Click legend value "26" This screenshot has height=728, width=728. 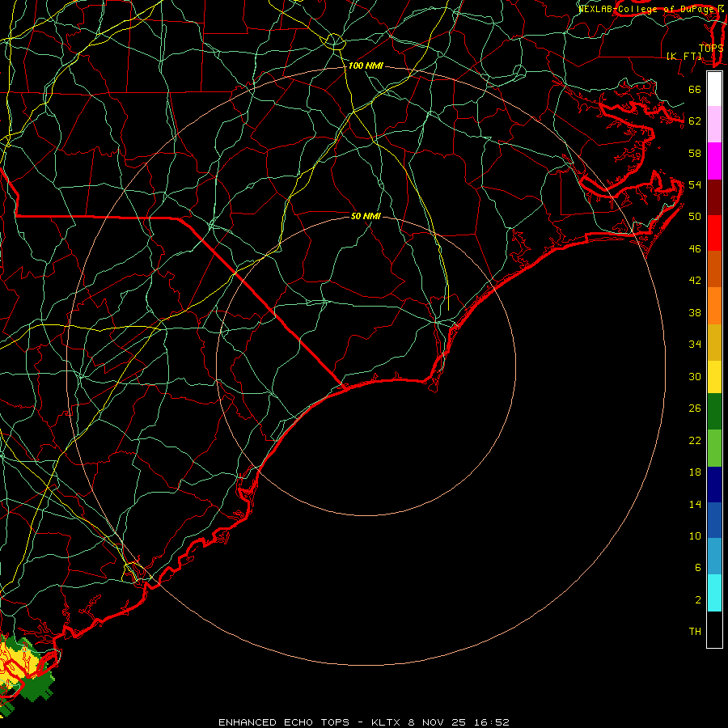pos(695,408)
